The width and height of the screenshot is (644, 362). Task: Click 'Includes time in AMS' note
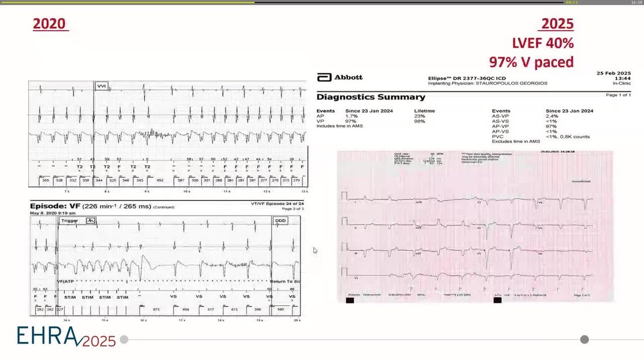[339, 126]
